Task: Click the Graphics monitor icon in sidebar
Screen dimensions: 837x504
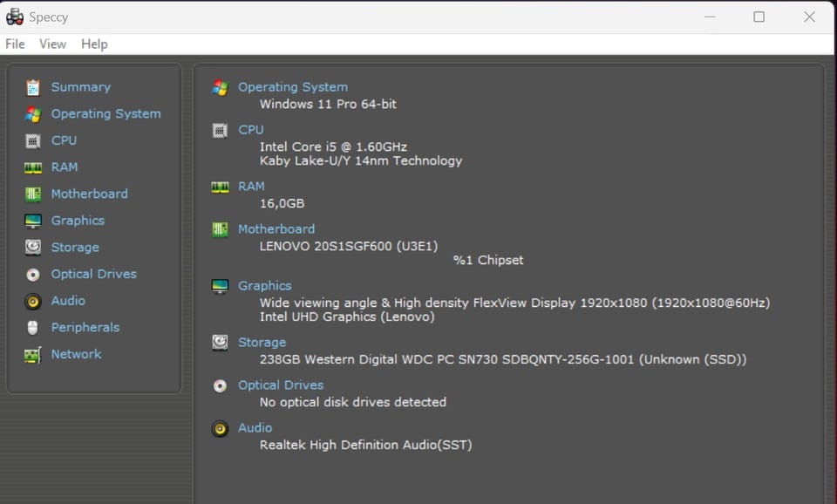Action: 32,221
